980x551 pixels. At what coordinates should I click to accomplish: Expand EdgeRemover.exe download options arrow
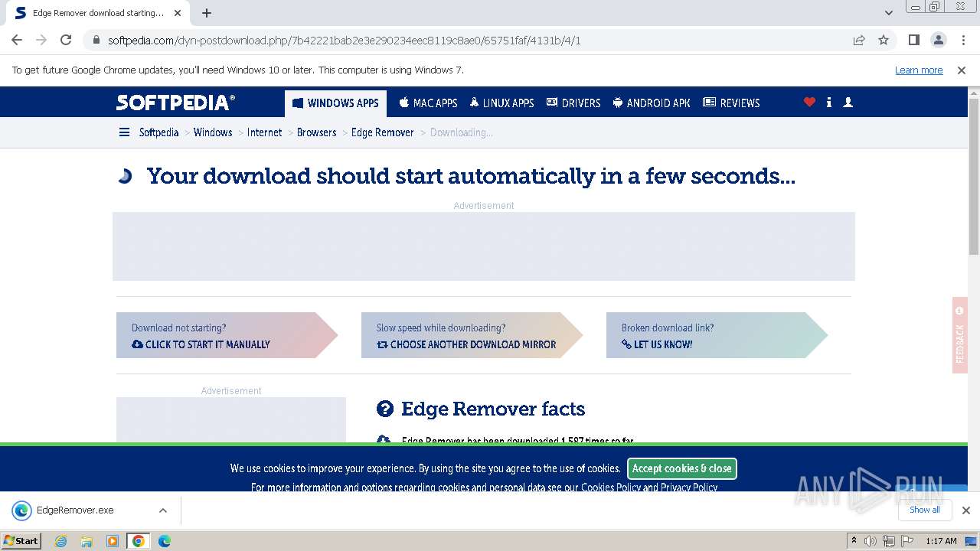pyautogui.click(x=162, y=510)
